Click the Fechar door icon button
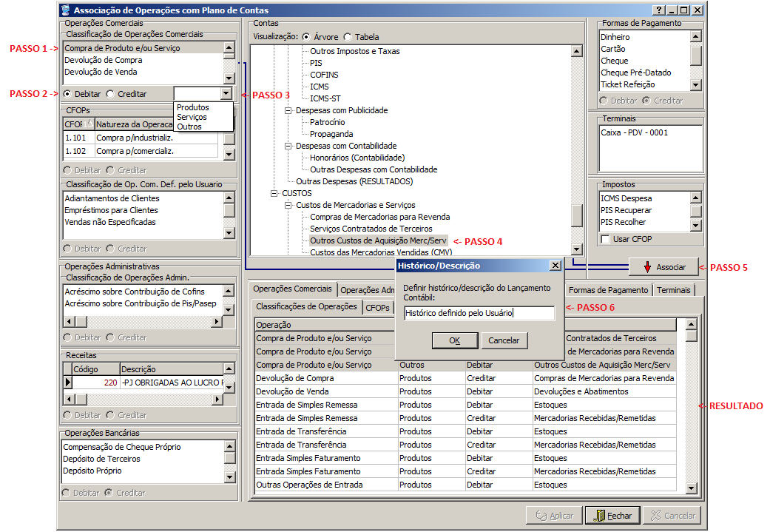The image size is (770, 532). pyautogui.click(x=612, y=516)
